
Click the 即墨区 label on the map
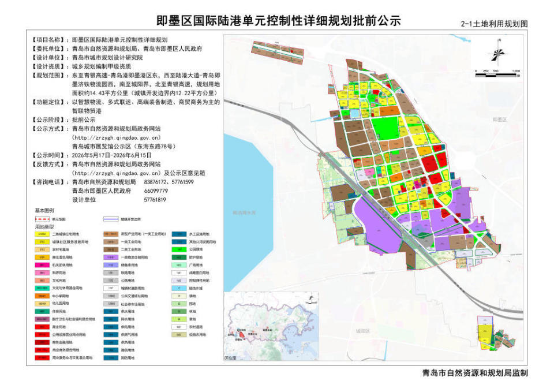pos(500,120)
